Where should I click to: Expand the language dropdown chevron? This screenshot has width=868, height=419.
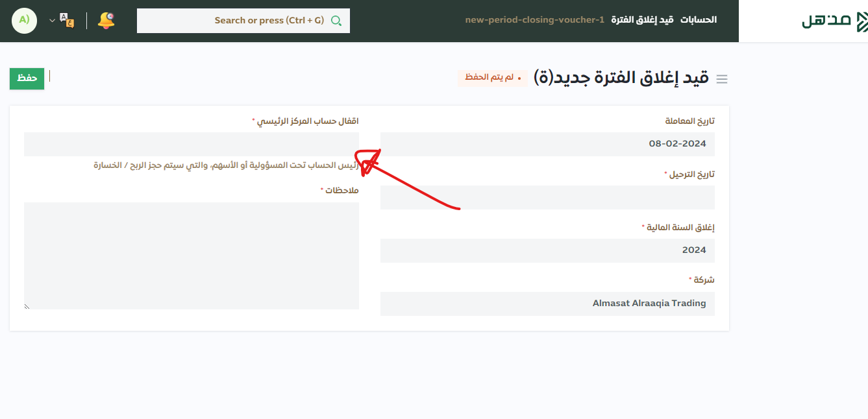(x=52, y=21)
